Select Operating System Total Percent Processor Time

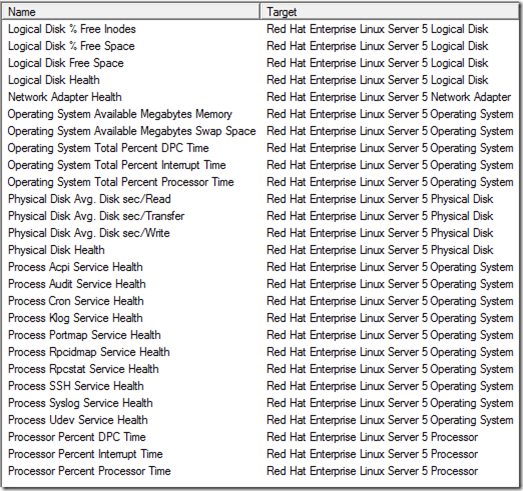pyautogui.click(x=260, y=182)
